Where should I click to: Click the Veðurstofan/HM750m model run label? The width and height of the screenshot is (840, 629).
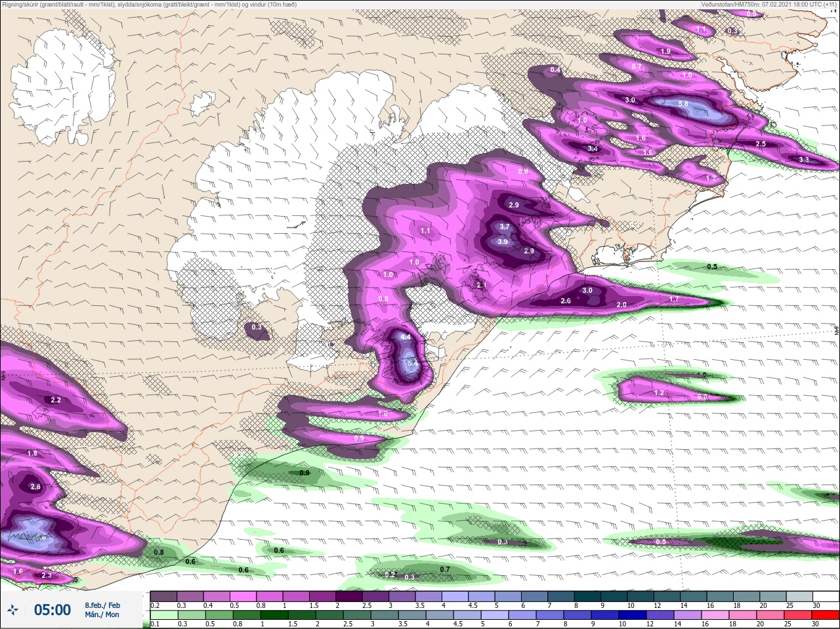click(768, 5)
